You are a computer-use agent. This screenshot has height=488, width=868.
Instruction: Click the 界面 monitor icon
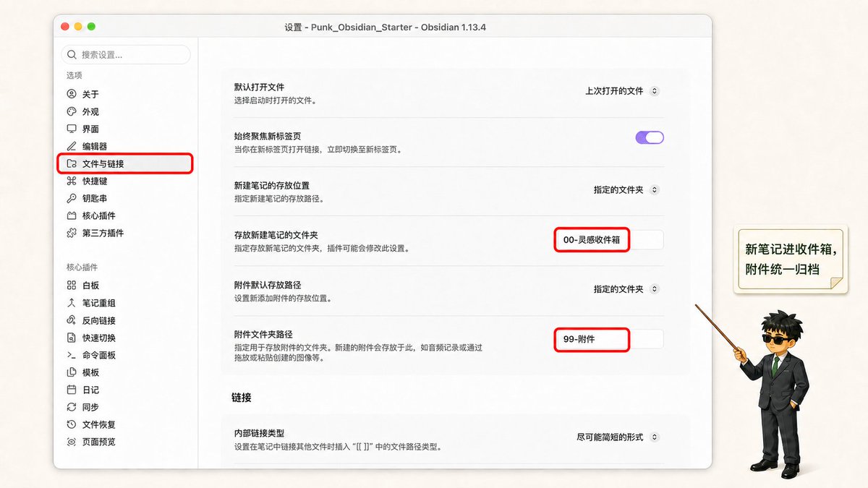pos(71,129)
